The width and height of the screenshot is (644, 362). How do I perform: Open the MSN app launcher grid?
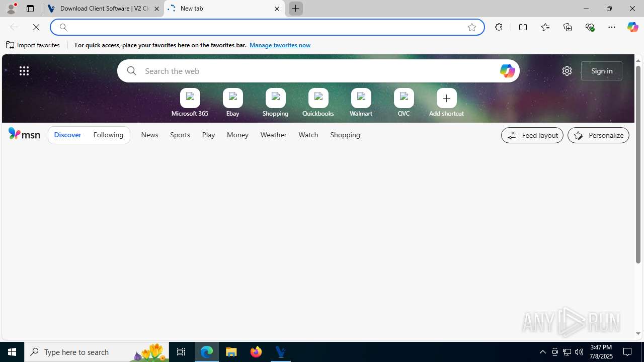pos(24,71)
